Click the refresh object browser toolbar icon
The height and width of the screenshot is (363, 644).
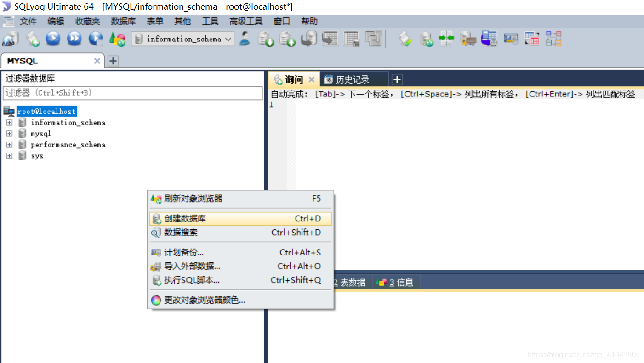click(x=117, y=39)
